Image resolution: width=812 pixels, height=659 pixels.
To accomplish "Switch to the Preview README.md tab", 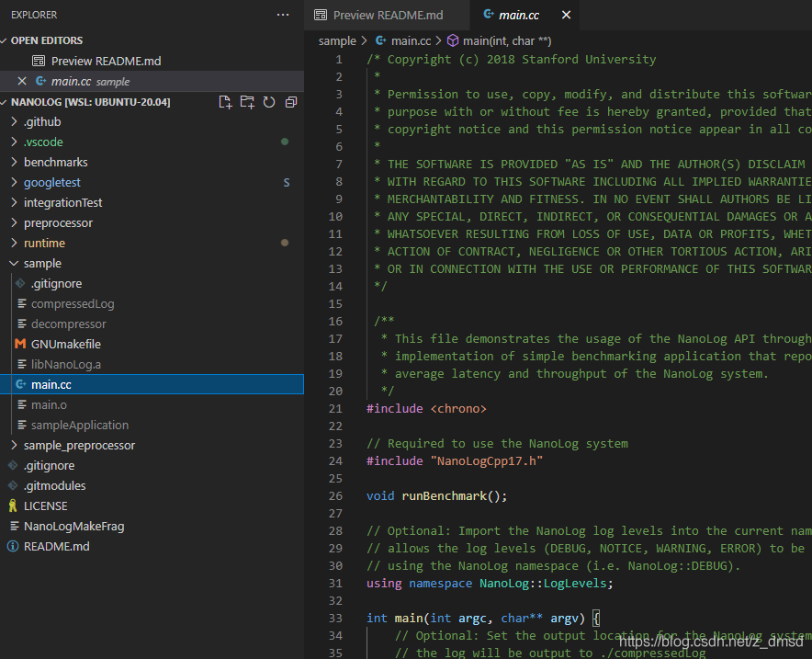I will (x=387, y=15).
